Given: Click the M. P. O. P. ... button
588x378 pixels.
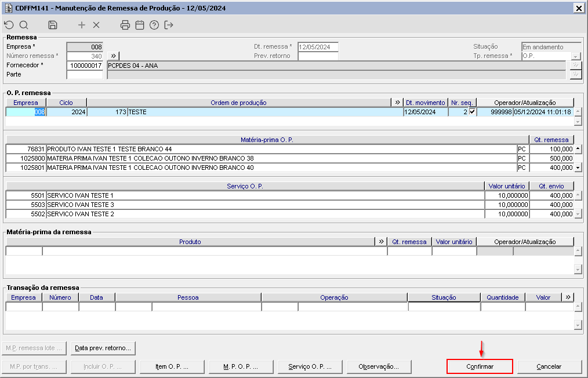Looking at the screenshot, I should 241,366.
